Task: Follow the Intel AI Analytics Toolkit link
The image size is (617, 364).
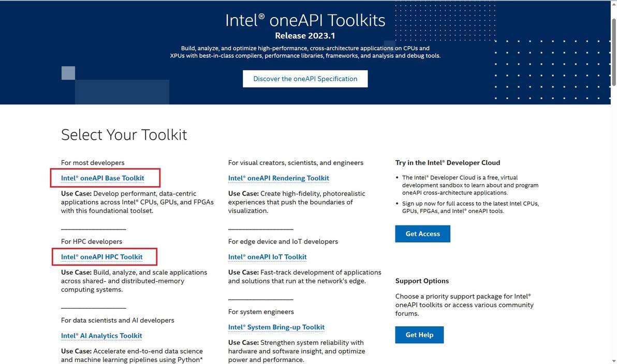Action: [101, 336]
